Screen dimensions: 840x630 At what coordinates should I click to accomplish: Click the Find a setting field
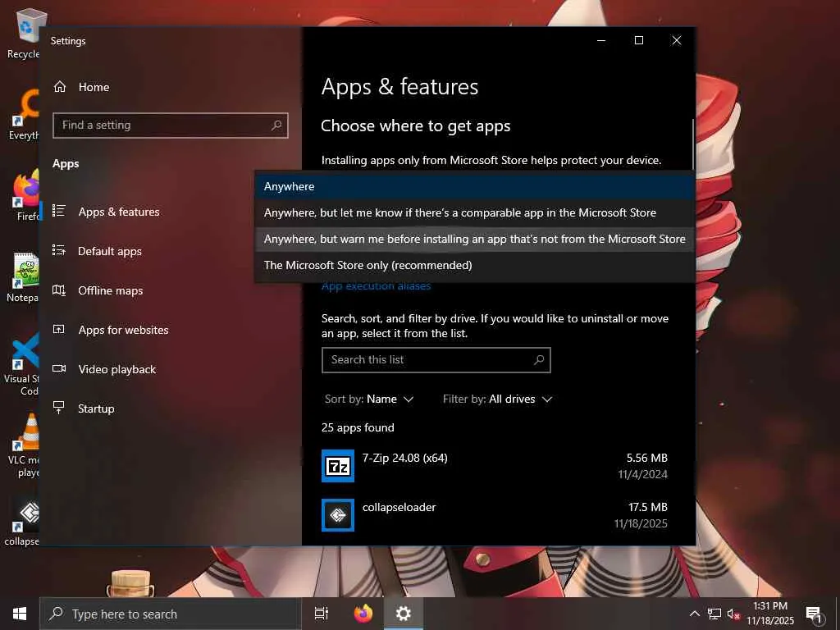[171, 126]
